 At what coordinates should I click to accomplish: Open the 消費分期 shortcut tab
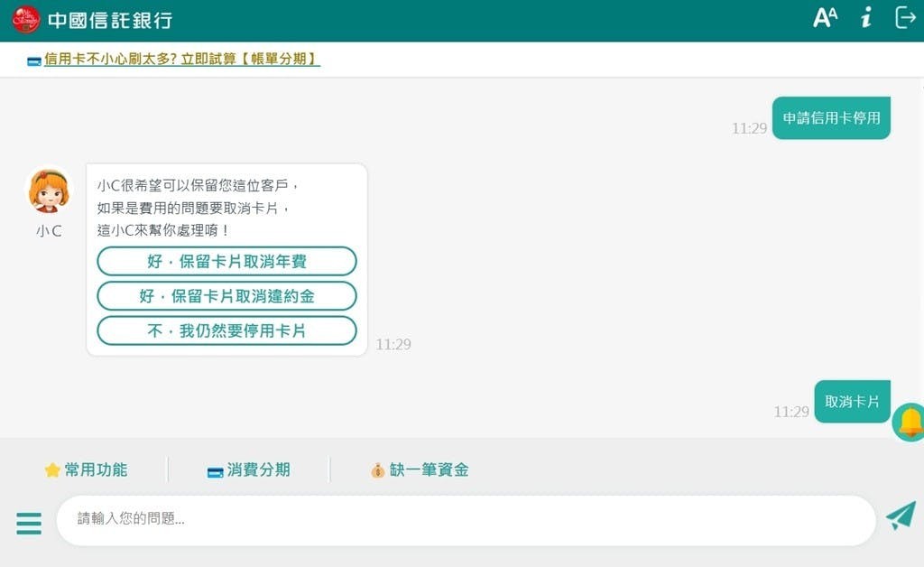249,469
